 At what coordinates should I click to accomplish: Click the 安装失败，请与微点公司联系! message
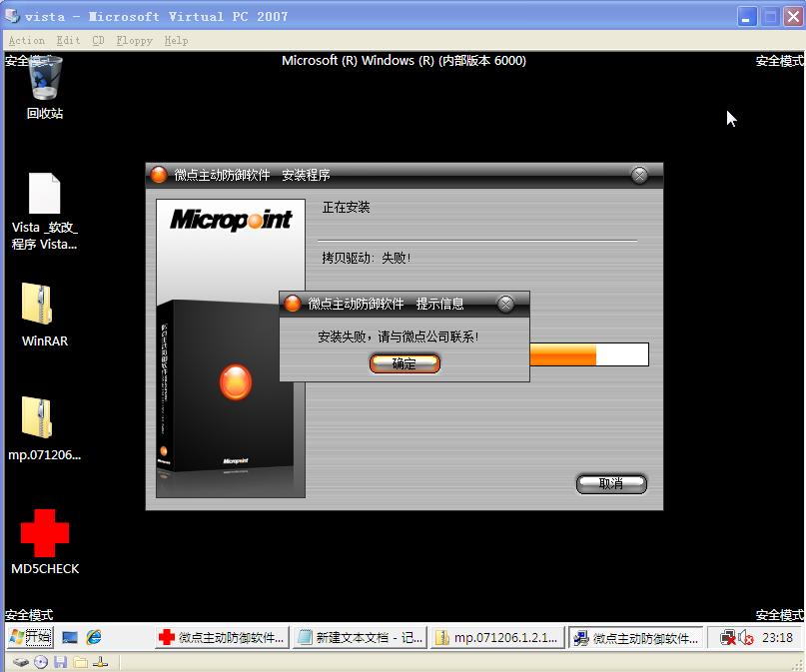click(x=399, y=336)
